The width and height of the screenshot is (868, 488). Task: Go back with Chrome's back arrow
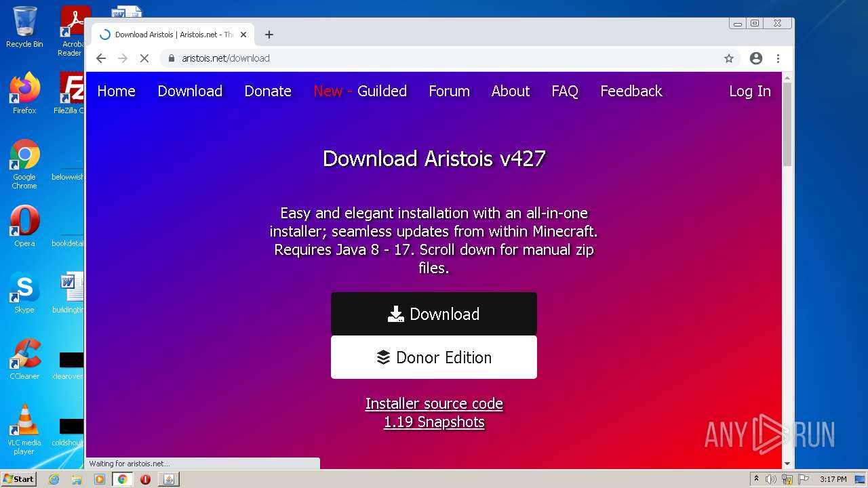point(101,58)
